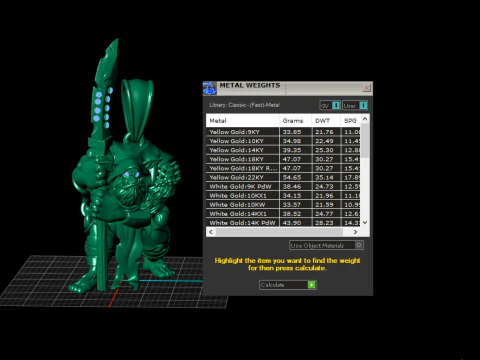
Task: Click the 25.30 DWT cell
Action: (326, 150)
